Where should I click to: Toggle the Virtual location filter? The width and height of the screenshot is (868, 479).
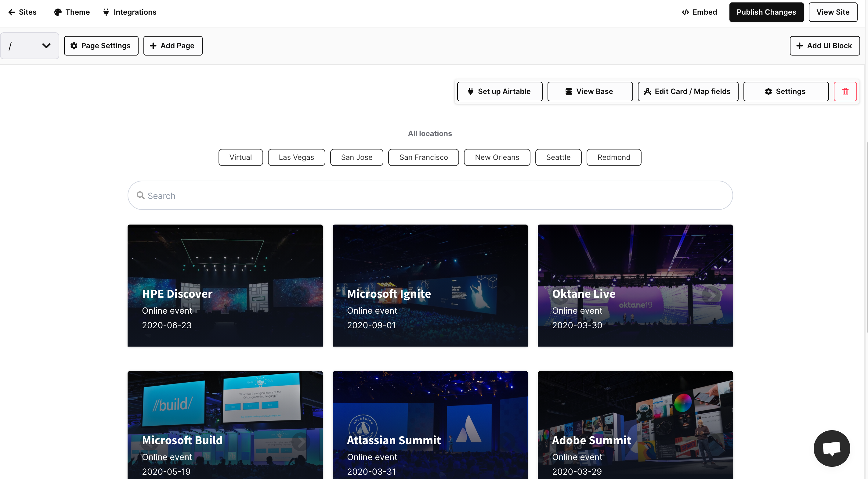[x=240, y=157]
